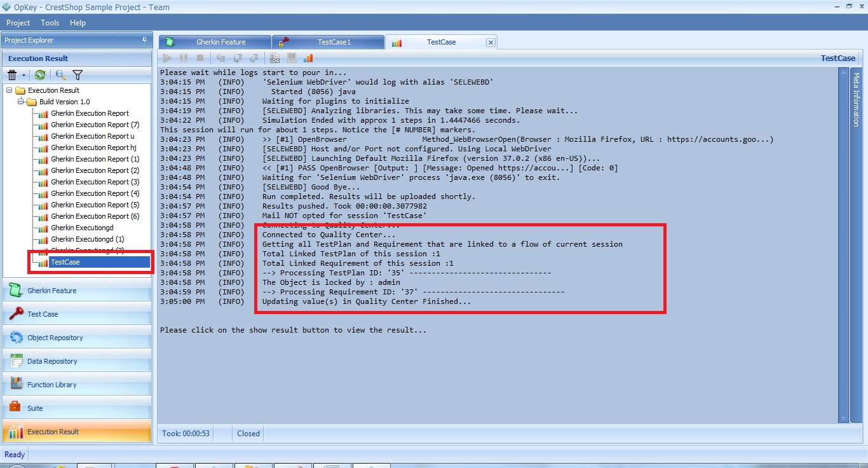
Task: Click the '<< [#1] PASS OpenBrowser' log line
Action: (389, 168)
